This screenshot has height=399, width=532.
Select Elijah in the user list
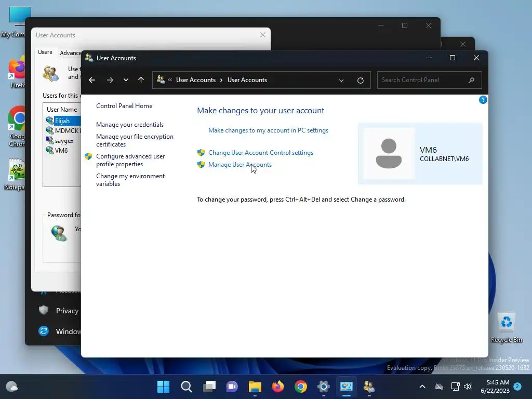click(62, 121)
